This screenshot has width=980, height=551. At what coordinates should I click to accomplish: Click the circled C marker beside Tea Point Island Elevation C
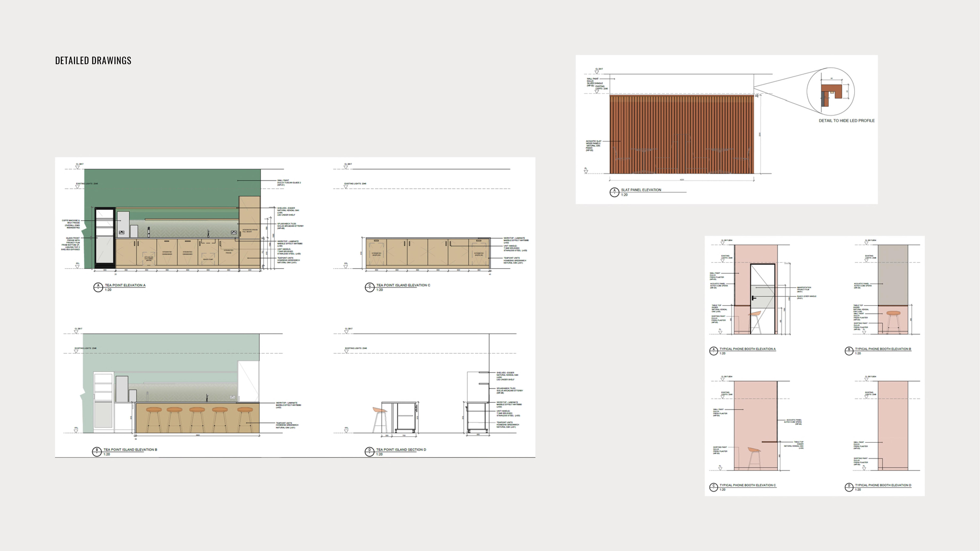point(369,287)
